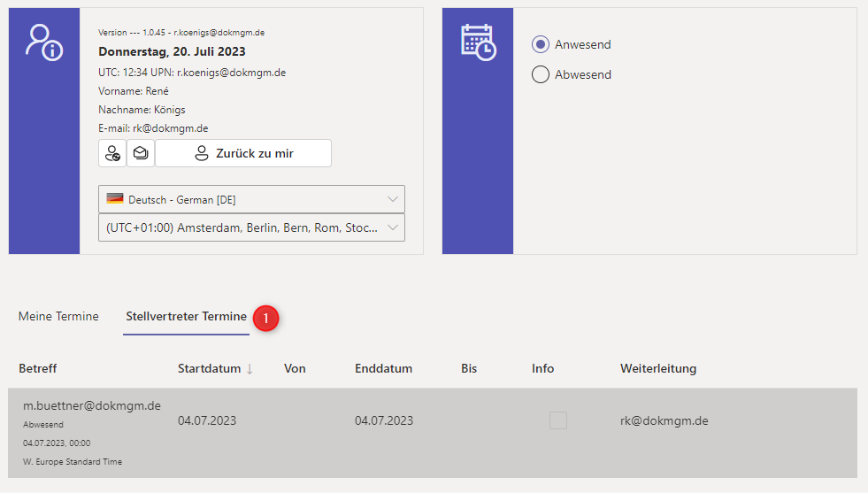The width and height of the screenshot is (868, 493).
Task: Toggle the Info checkbox in the appointment row
Action: point(558,421)
